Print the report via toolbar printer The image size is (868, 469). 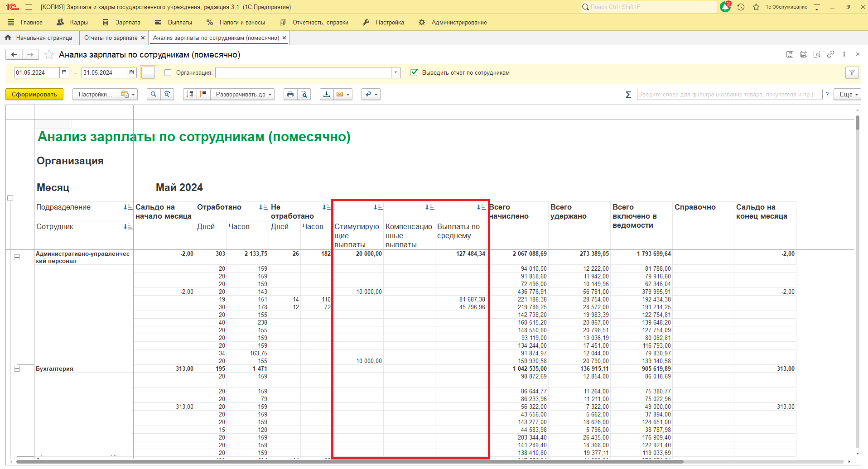click(x=290, y=94)
